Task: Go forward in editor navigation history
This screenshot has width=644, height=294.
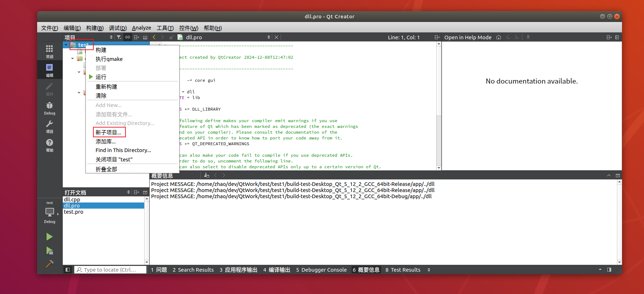Action: point(163,37)
